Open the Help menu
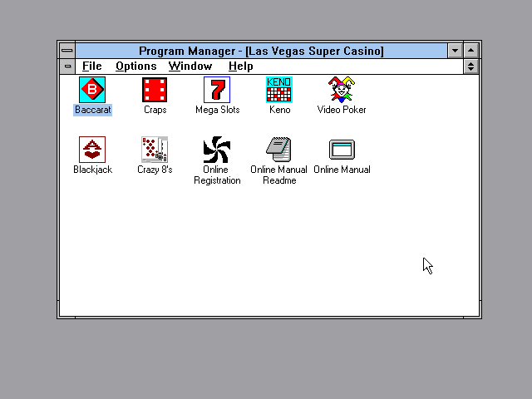The width and height of the screenshot is (532, 399). coord(240,66)
